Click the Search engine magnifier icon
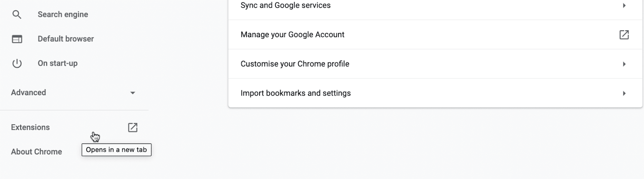644x179 pixels. pyautogui.click(x=17, y=15)
